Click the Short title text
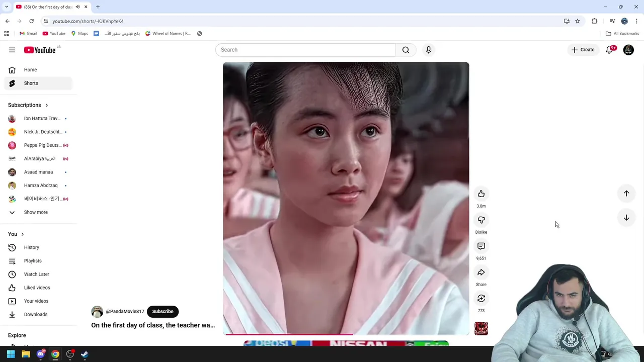The height and width of the screenshot is (362, 644). pos(153,325)
